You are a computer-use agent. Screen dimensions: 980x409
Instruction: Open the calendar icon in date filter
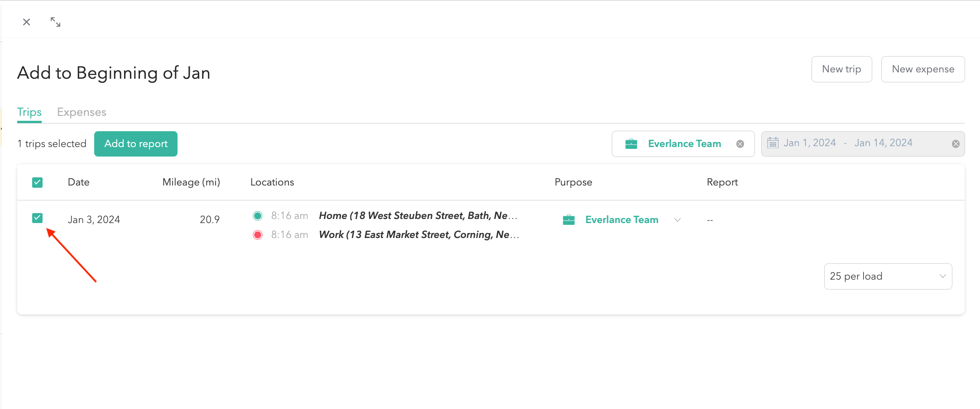pyautogui.click(x=773, y=143)
